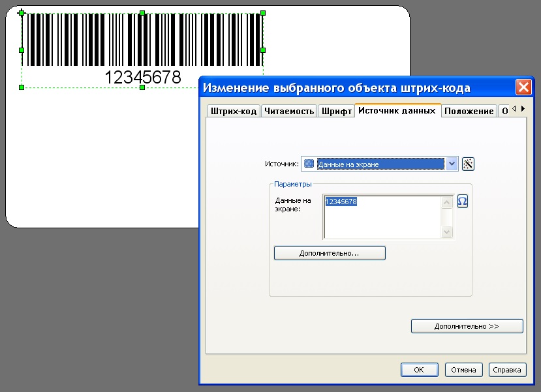Insert special symbol with the Omega icon

point(462,201)
